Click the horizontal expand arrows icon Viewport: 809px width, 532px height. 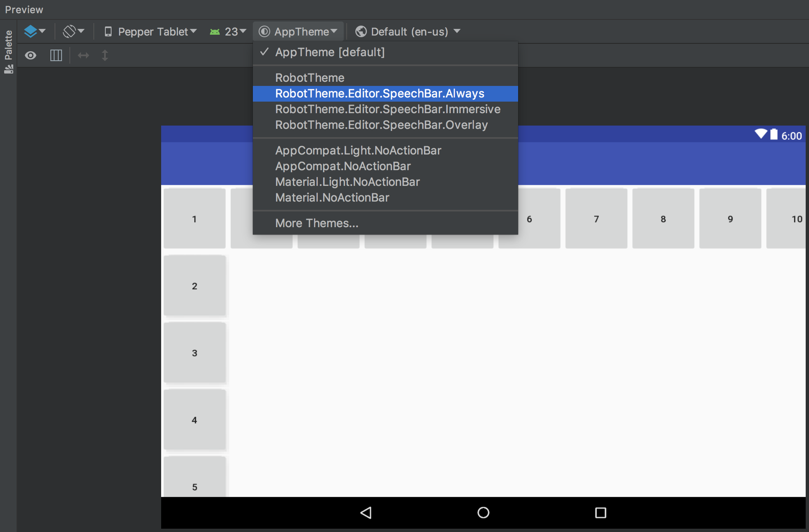pos(83,55)
